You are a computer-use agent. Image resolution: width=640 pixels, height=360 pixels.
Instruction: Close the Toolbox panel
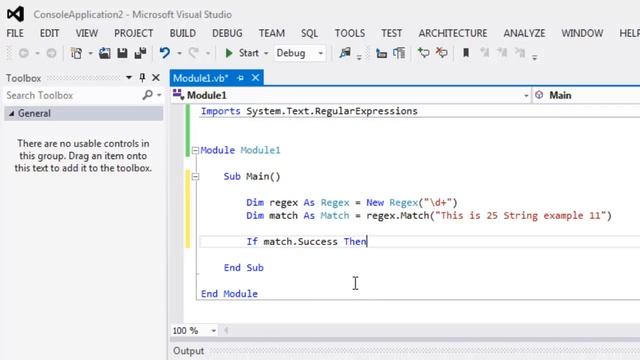point(156,78)
